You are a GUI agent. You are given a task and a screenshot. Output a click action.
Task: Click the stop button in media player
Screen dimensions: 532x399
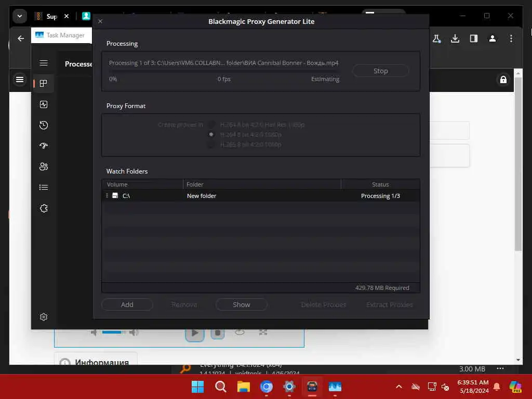point(218,333)
